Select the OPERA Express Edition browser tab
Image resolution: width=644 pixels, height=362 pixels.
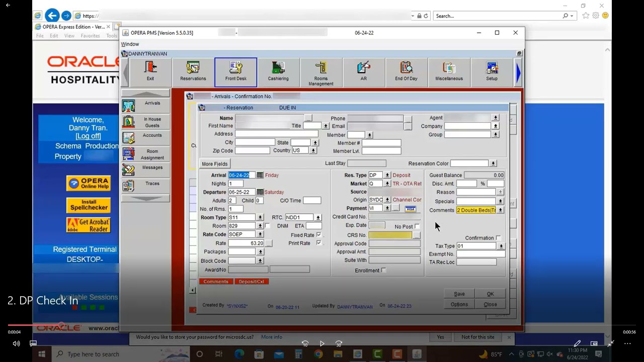click(x=72, y=27)
